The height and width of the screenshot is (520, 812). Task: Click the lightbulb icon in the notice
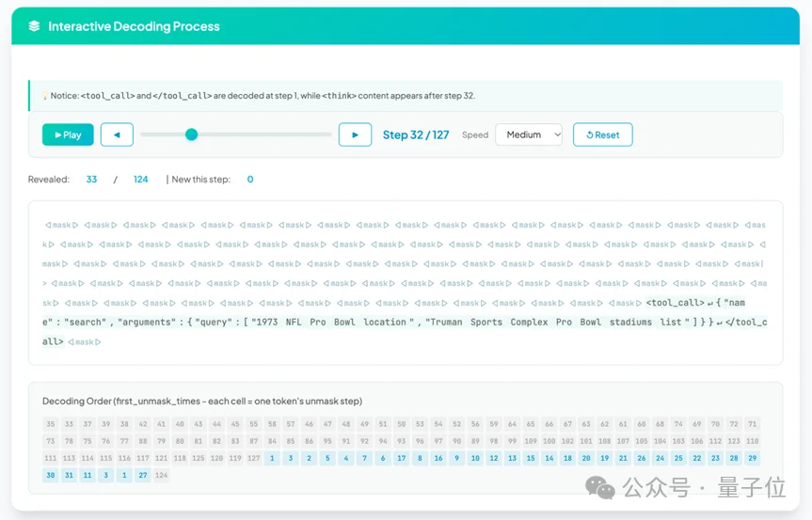[x=44, y=96]
